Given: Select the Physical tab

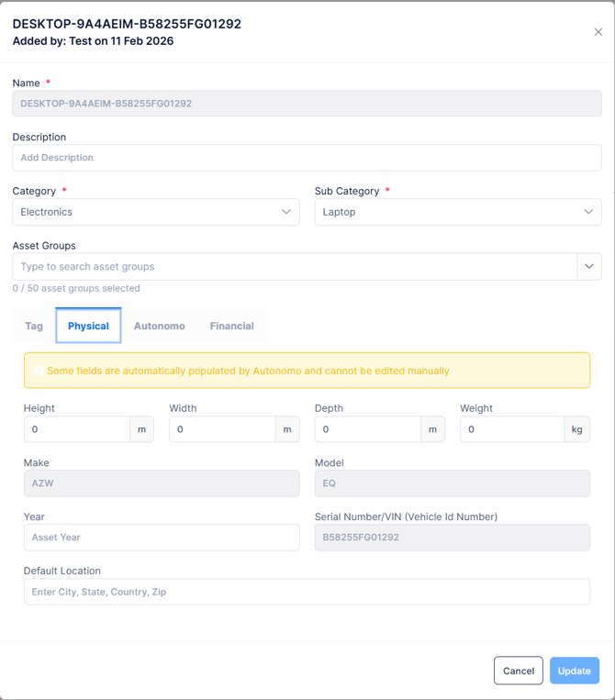Looking at the screenshot, I should pos(88,326).
